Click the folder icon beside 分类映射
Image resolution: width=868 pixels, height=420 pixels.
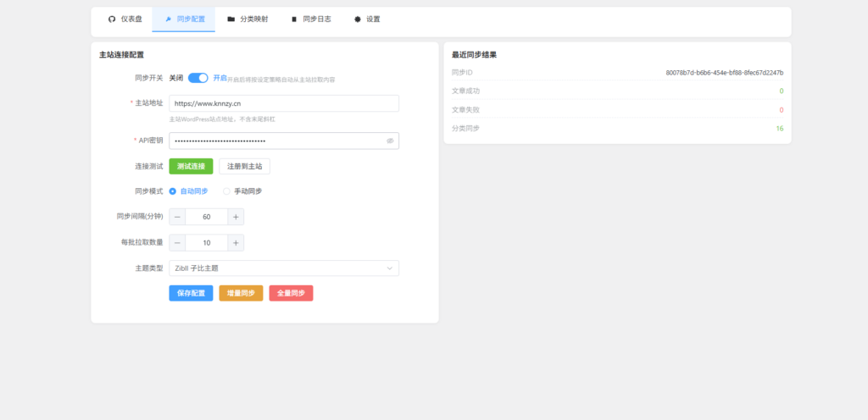click(231, 19)
